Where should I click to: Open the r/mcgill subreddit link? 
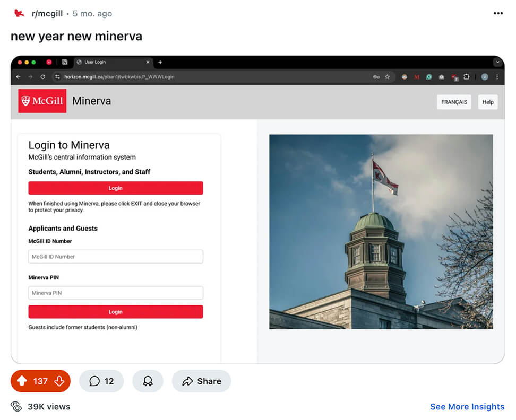point(47,13)
